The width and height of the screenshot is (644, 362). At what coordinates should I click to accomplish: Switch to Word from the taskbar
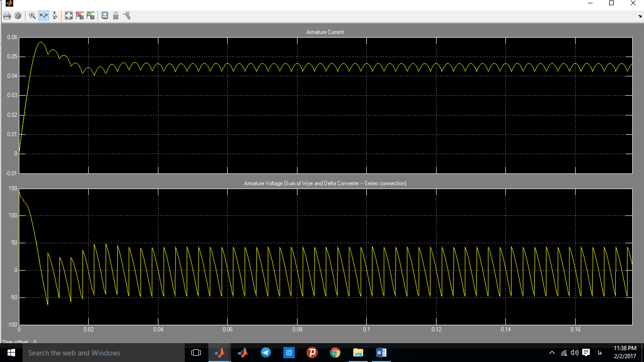click(381, 353)
